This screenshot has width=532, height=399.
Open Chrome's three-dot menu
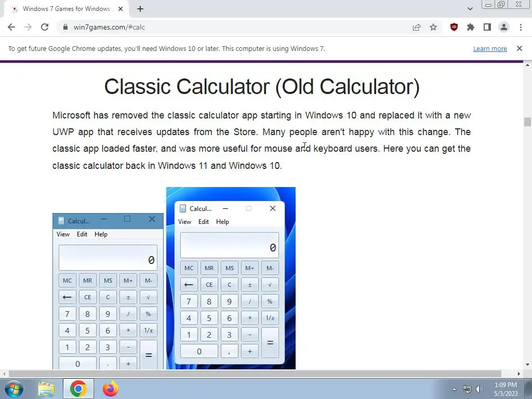(521, 27)
